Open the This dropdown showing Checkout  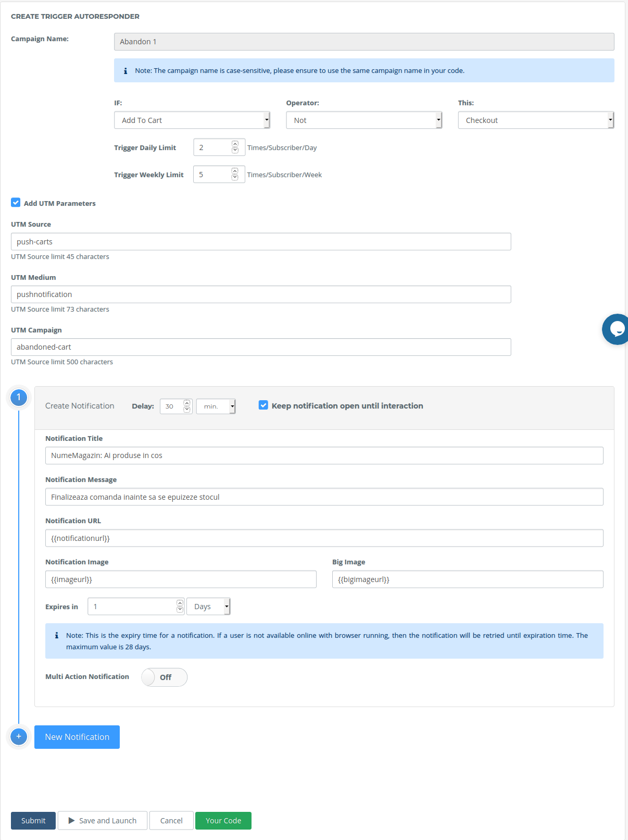536,120
